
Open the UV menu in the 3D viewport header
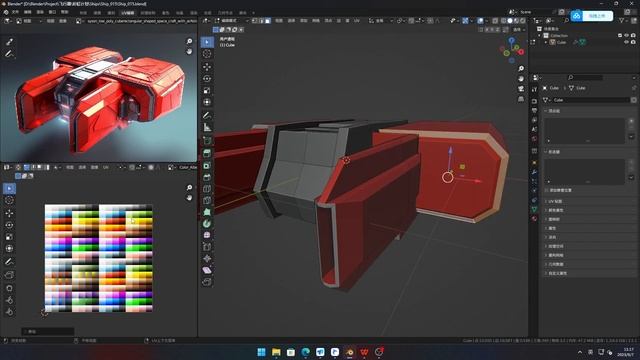[357, 20]
